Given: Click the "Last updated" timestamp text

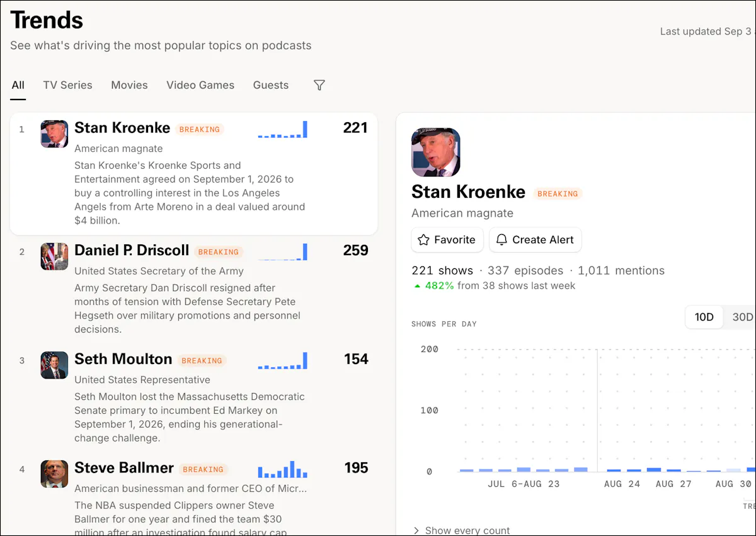Looking at the screenshot, I should coord(707,31).
